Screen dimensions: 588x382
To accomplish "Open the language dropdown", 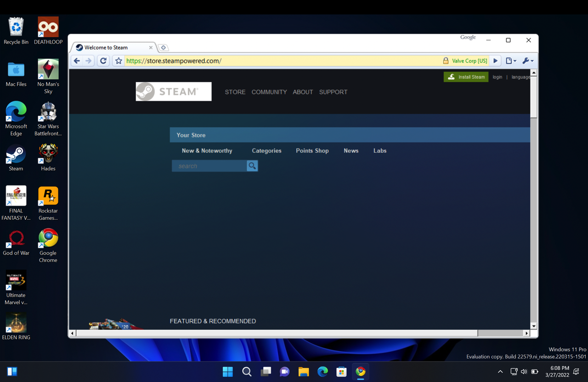I will [520, 77].
